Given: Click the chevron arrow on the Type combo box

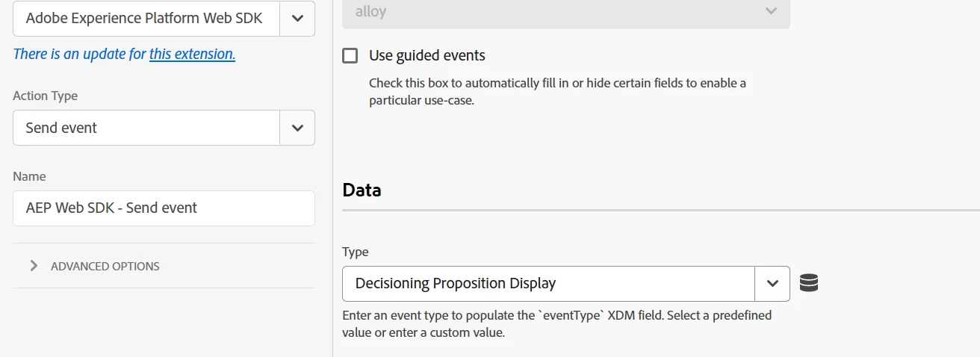Looking at the screenshot, I should (x=772, y=283).
